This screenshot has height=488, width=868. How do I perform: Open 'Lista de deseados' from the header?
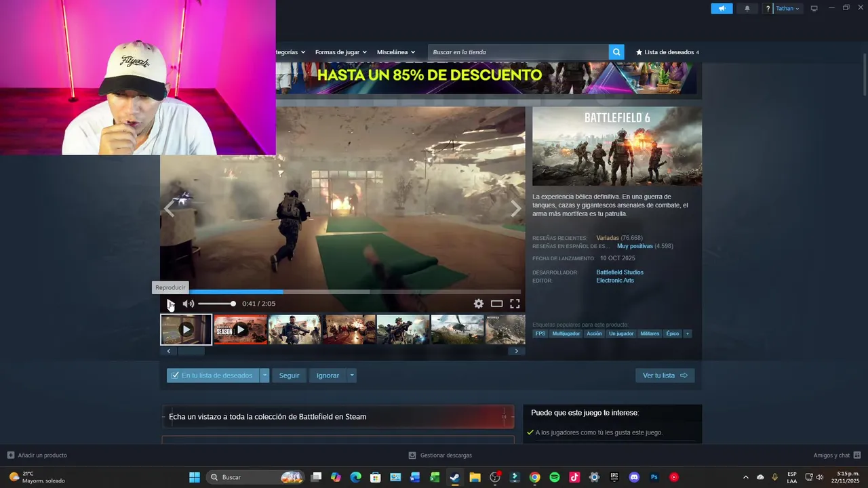(x=667, y=52)
